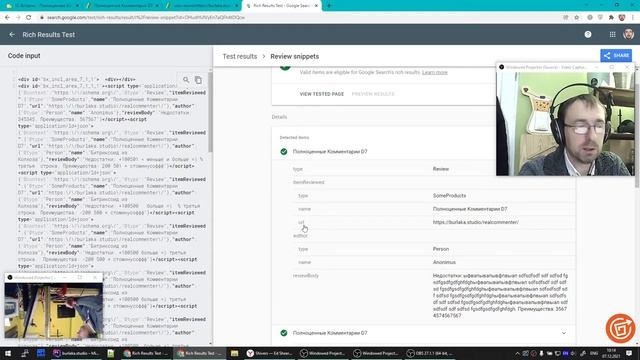Close the Rich Results Test tab
Image resolution: width=640 pixels, height=360 pixels.
click(316, 6)
